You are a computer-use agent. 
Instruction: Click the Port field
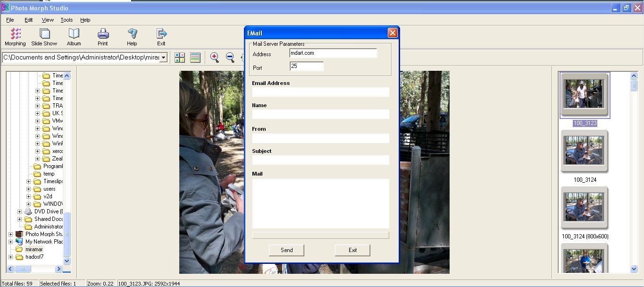tap(307, 67)
